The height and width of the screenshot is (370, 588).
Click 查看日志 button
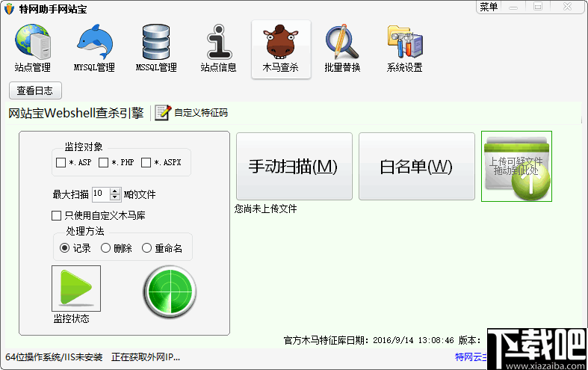[x=35, y=90]
